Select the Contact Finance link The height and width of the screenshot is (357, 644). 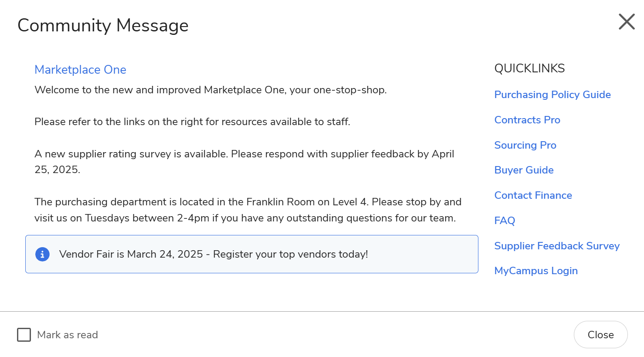533,195
